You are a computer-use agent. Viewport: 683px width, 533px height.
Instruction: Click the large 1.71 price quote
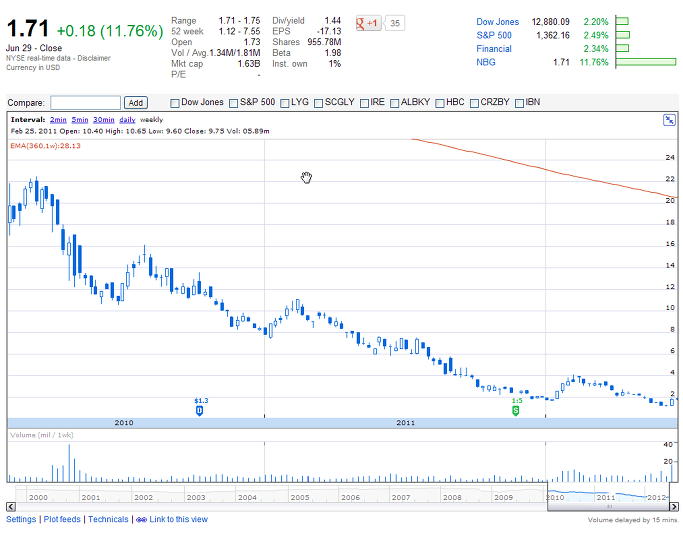27,29
